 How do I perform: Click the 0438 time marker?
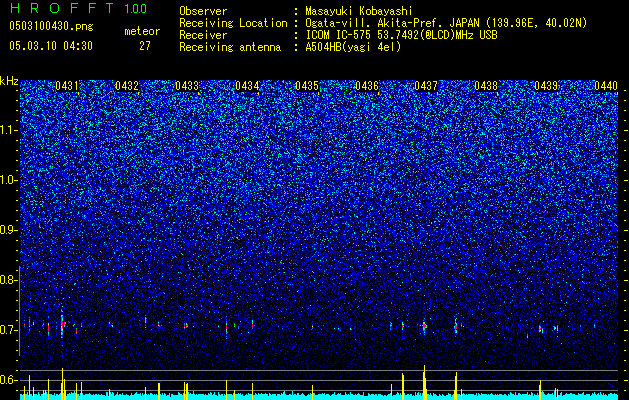tap(486, 86)
